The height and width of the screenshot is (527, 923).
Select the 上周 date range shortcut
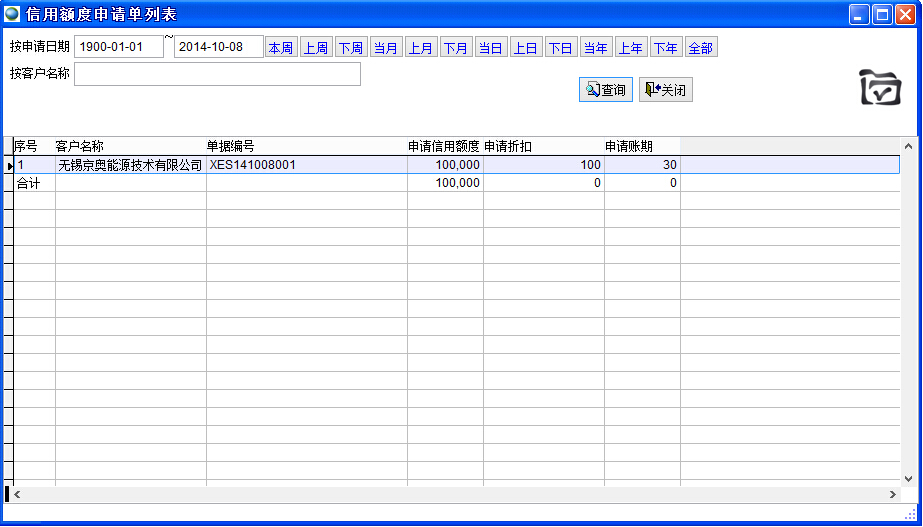tap(316, 48)
